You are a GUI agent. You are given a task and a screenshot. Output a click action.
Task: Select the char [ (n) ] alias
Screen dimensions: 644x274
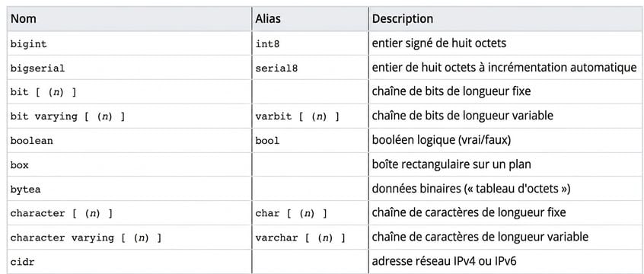[x=292, y=214]
